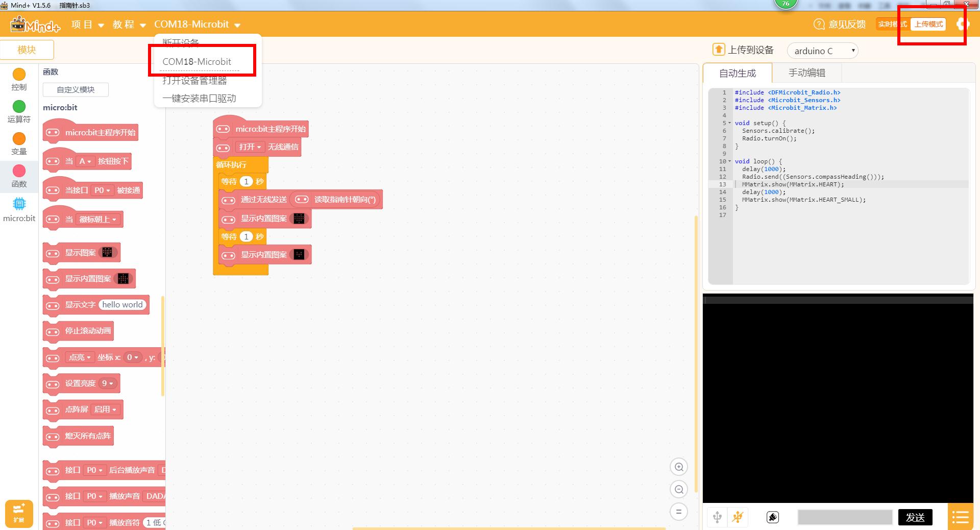The height and width of the screenshot is (530, 980).
Task: Click the 自定义模块 button
Action: coord(76,89)
